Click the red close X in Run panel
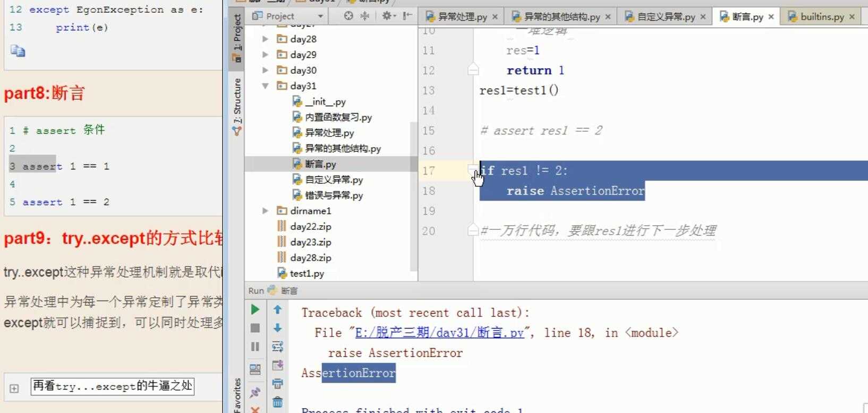This screenshot has width=868, height=413. click(x=255, y=410)
